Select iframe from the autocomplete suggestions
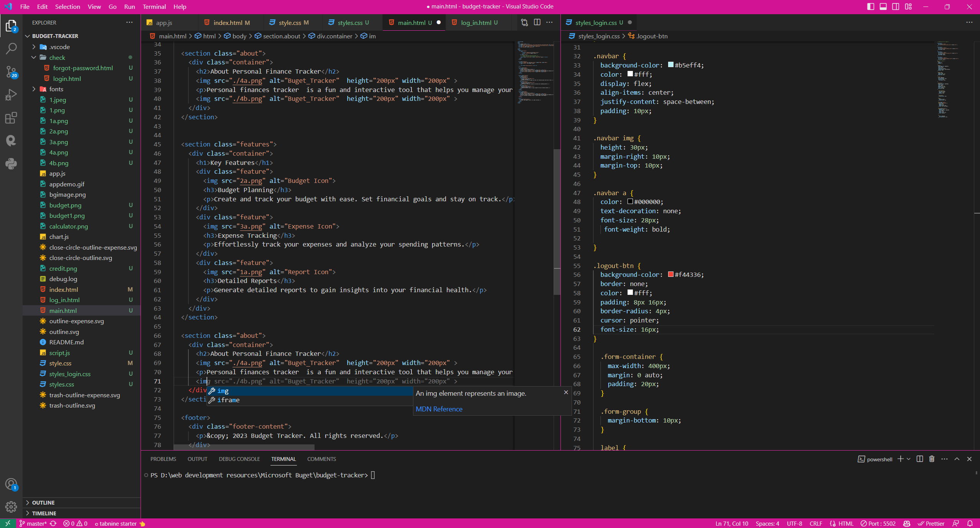The height and width of the screenshot is (528, 980). click(x=228, y=400)
